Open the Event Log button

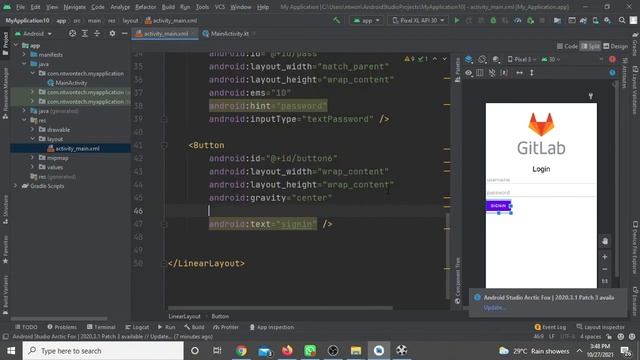tap(550, 327)
